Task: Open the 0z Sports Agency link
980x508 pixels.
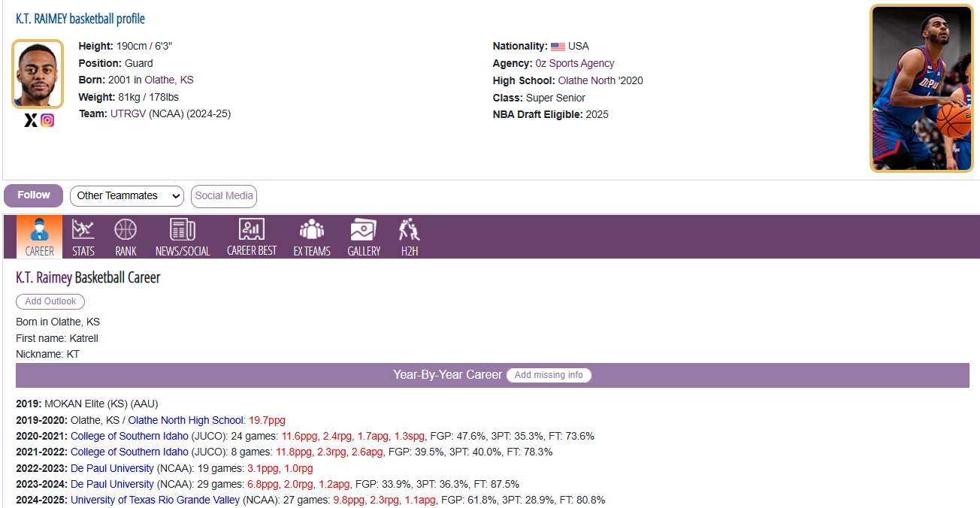Action: click(x=575, y=63)
